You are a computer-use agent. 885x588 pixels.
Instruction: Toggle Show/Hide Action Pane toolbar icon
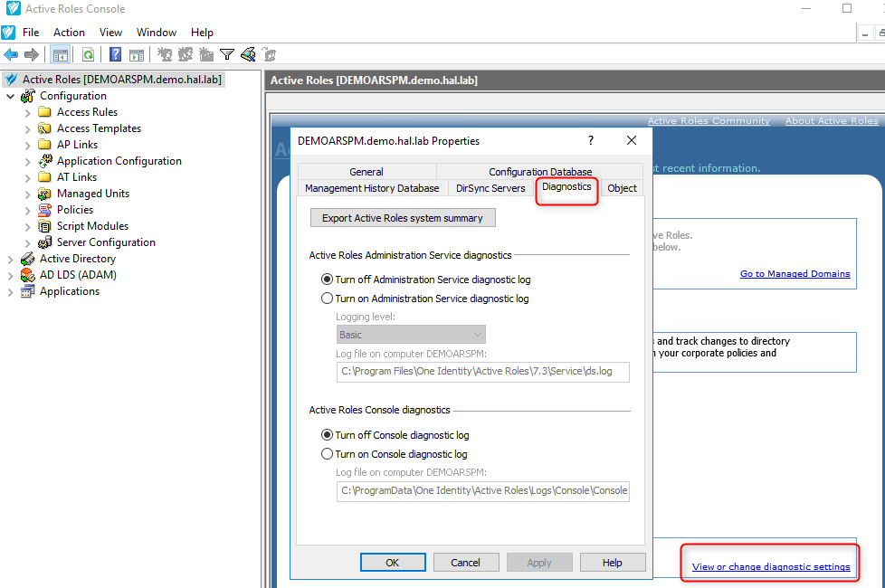(137, 55)
